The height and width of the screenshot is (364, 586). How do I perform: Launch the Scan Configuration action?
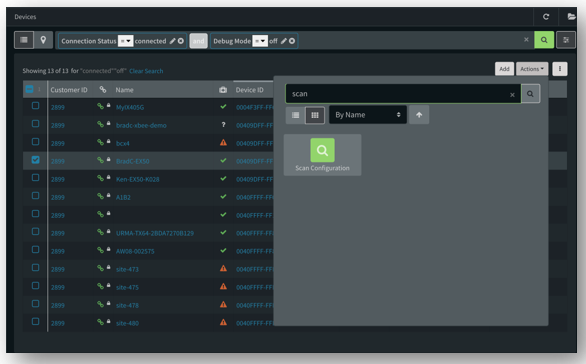[x=323, y=155]
